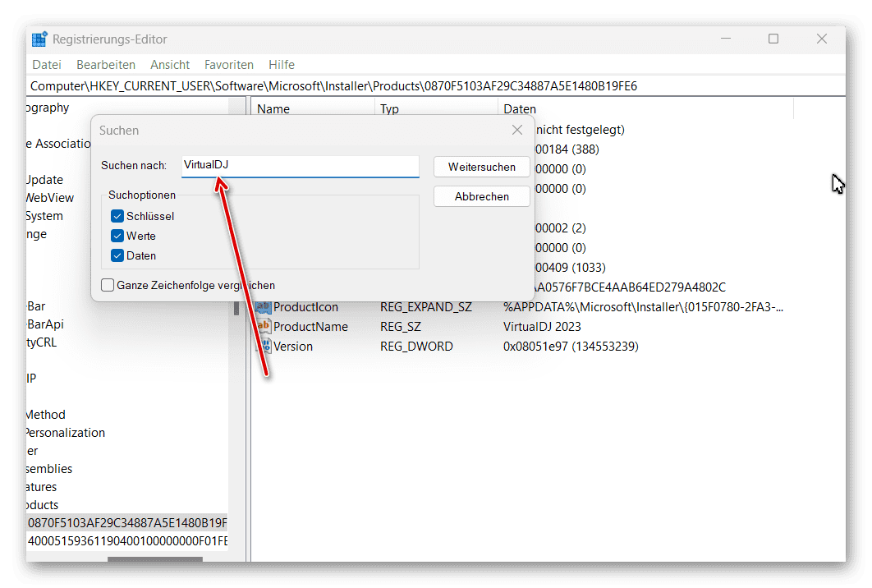Image resolution: width=872 pixels, height=588 pixels.
Task: Open the Bearbeiten menu
Action: 106,65
